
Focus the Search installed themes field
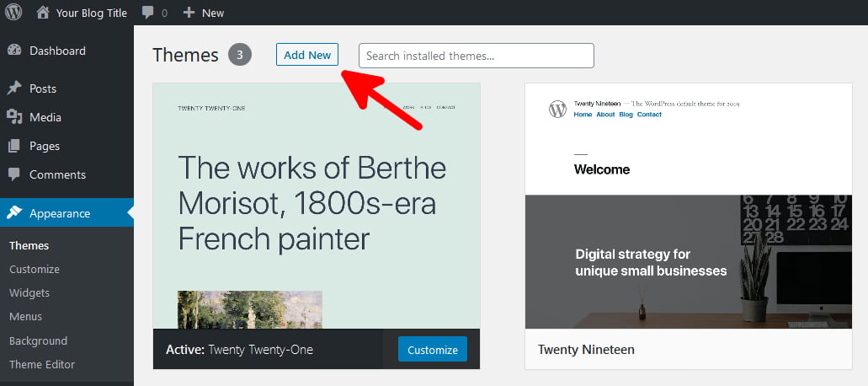pos(476,56)
